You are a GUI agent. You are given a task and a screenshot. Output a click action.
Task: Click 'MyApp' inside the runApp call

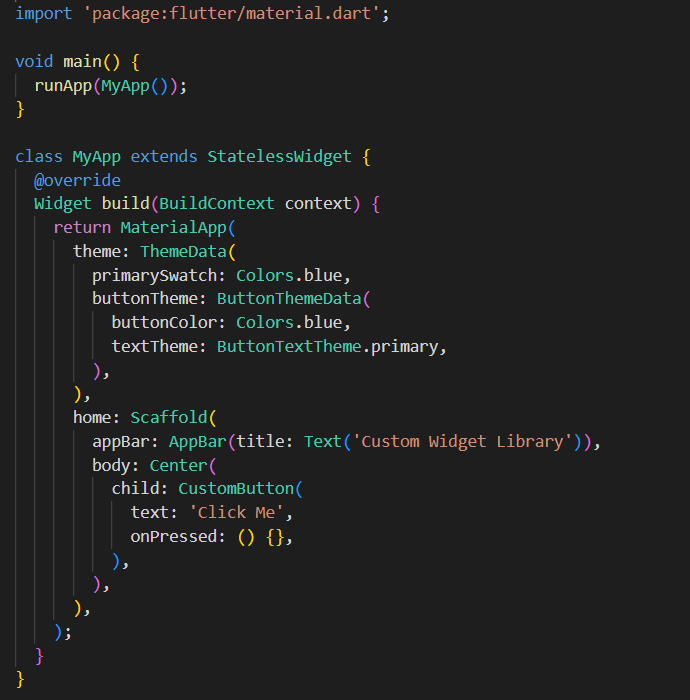coord(125,85)
